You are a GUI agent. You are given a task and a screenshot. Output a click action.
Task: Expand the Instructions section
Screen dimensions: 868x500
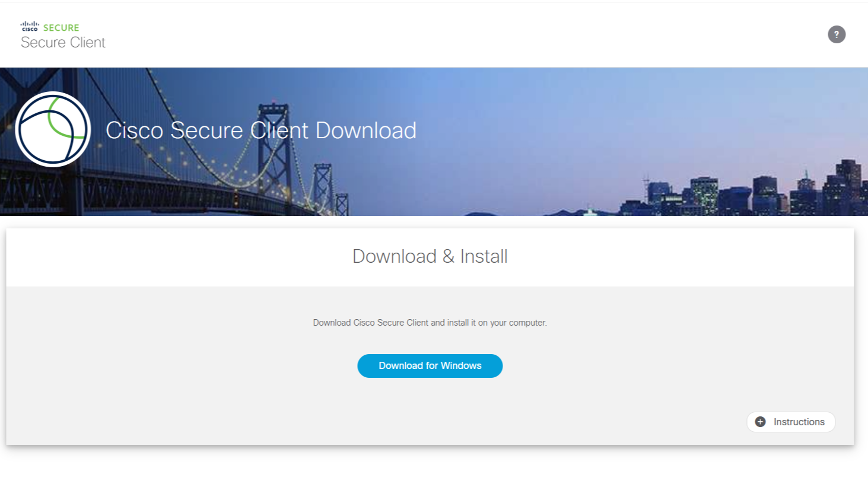click(790, 422)
